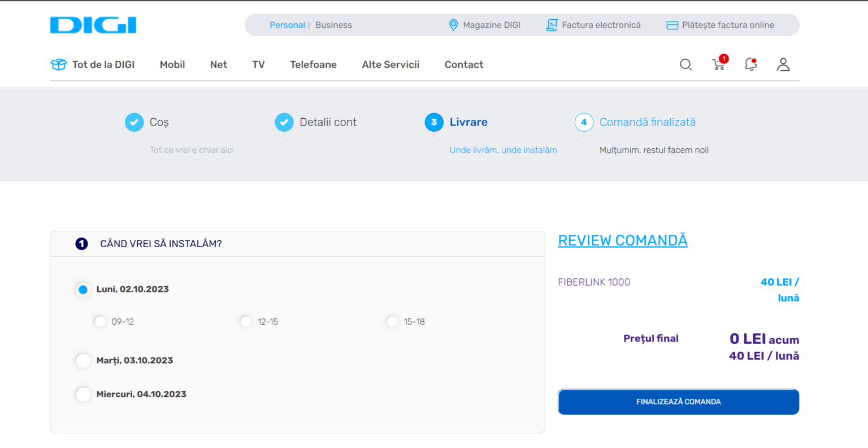Choose the 09-12 time slot
The image size is (868, 448).
100,321
